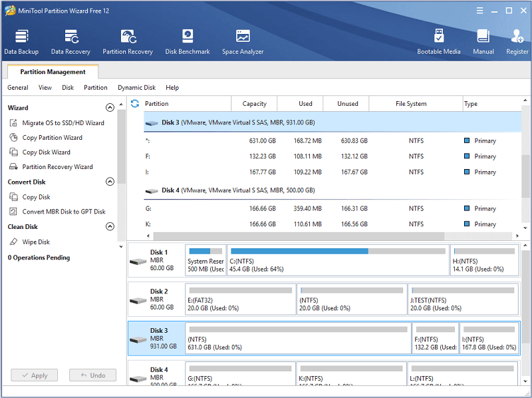Click Disk 1 drive icon in disk map

(x=138, y=262)
